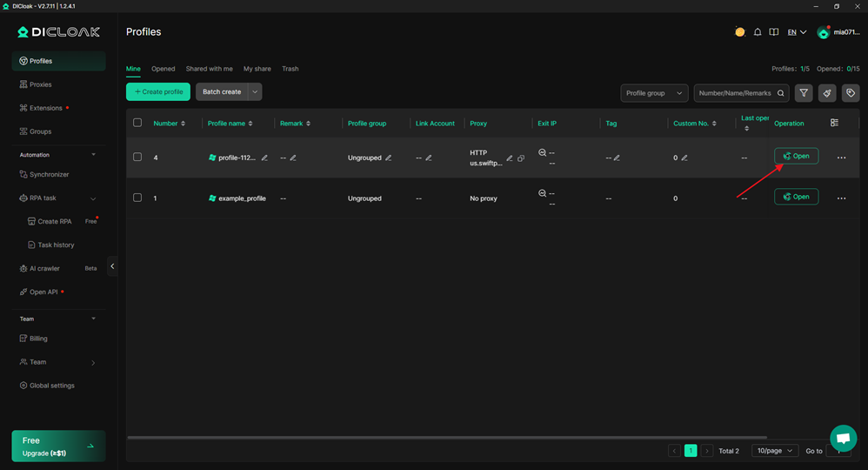Open the 10/page pagination dropdown
The height and width of the screenshot is (470, 868).
coord(774,451)
